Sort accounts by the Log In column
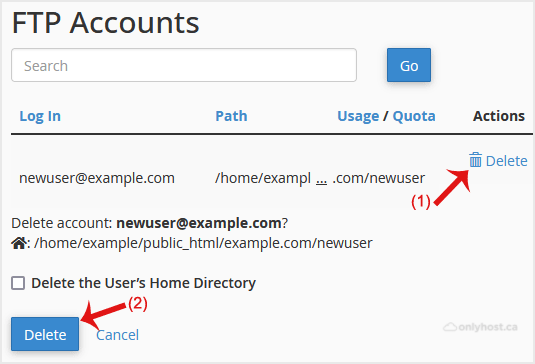 tap(40, 116)
